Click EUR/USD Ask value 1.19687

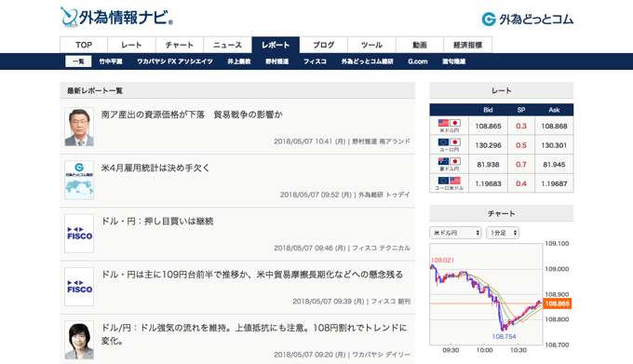(x=554, y=183)
